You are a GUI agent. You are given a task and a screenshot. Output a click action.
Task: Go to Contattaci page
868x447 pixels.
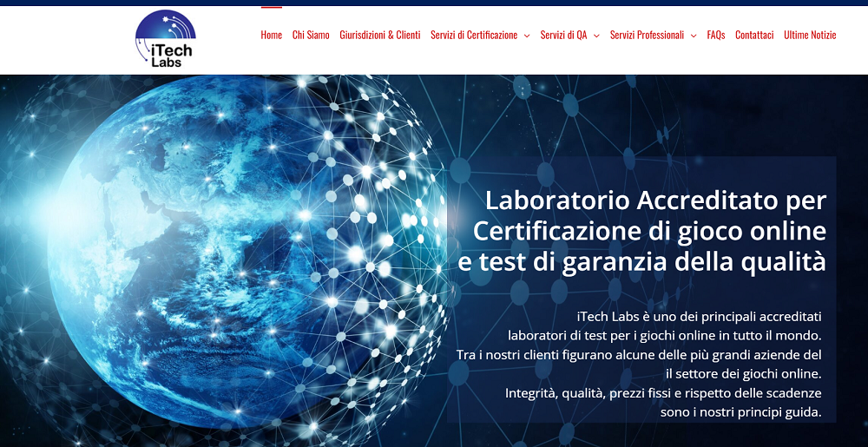tap(754, 35)
